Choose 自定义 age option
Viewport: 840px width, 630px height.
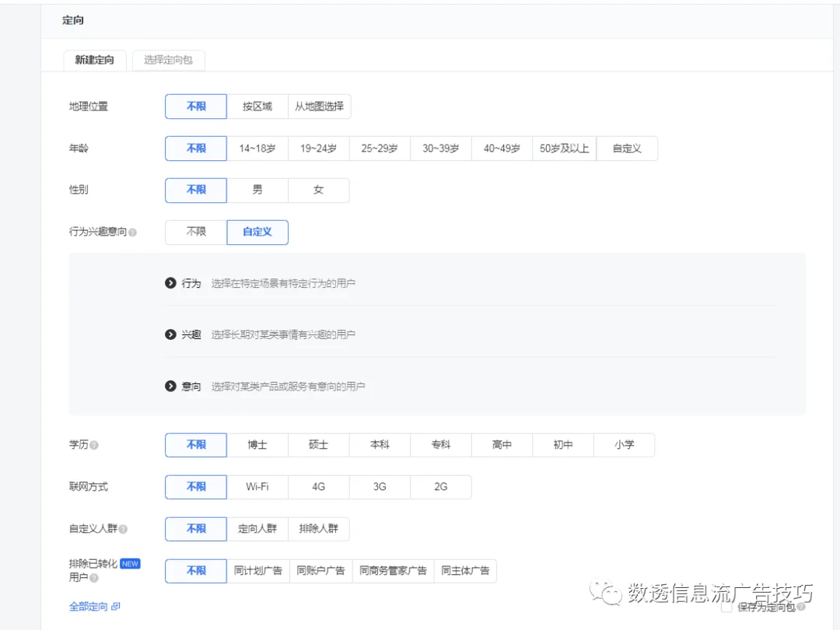pyautogui.click(x=627, y=149)
